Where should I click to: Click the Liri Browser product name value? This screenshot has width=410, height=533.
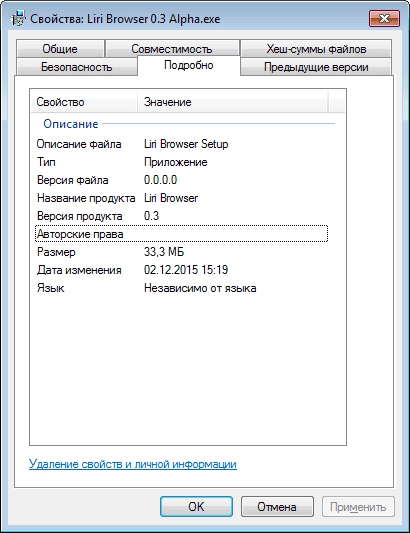(171, 198)
